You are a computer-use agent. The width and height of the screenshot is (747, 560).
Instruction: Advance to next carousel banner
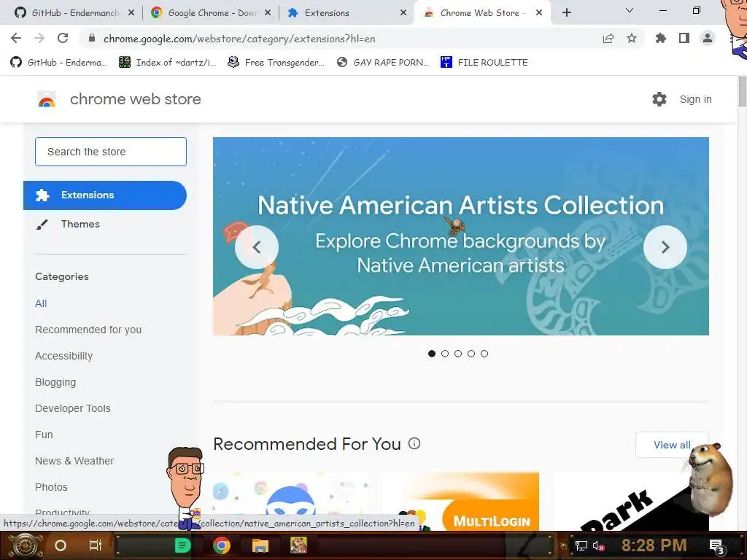point(665,247)
